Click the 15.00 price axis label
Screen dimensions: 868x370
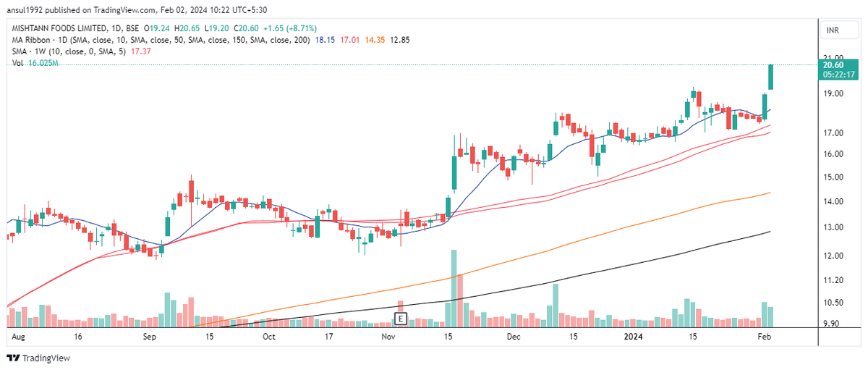834,177
